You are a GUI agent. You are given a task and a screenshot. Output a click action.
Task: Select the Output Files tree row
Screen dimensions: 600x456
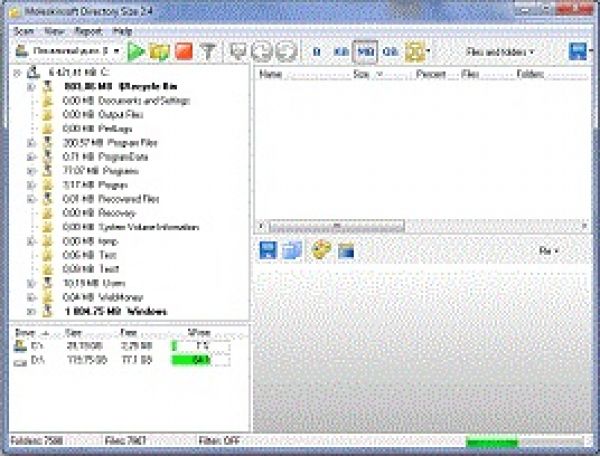click(x=103, y=115)
